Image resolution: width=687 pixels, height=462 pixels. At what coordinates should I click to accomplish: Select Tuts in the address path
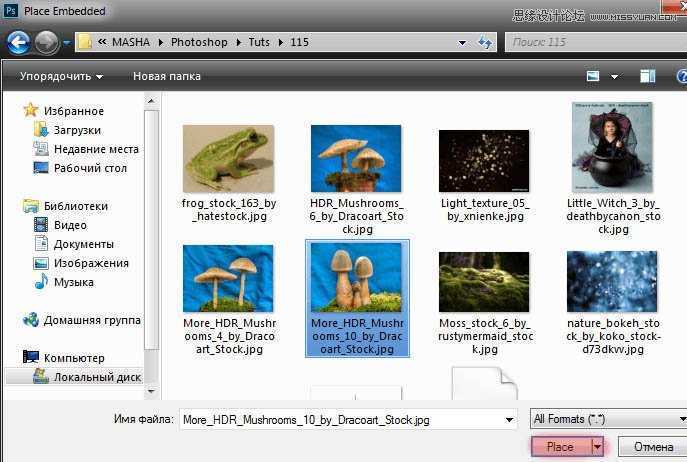coord(259,42)
